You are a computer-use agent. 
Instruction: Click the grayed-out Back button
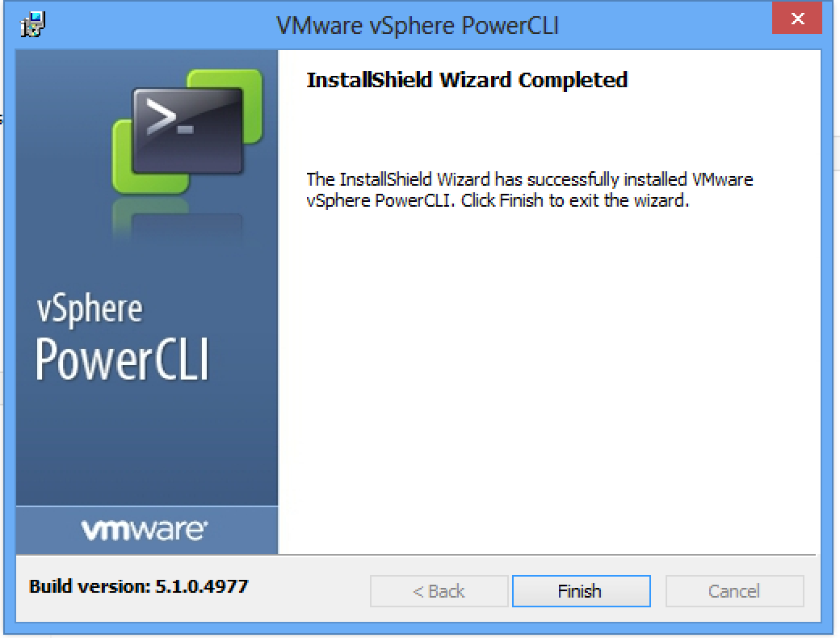[439, 591]
